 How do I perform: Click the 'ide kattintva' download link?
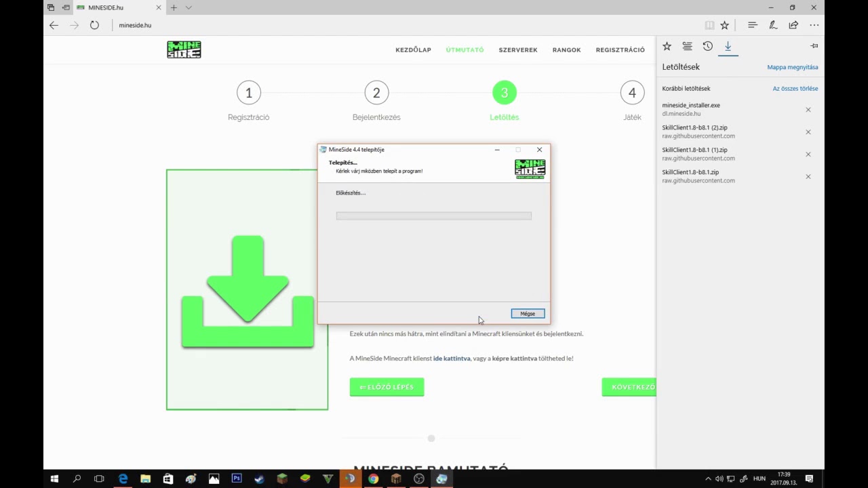click(452, 359)
